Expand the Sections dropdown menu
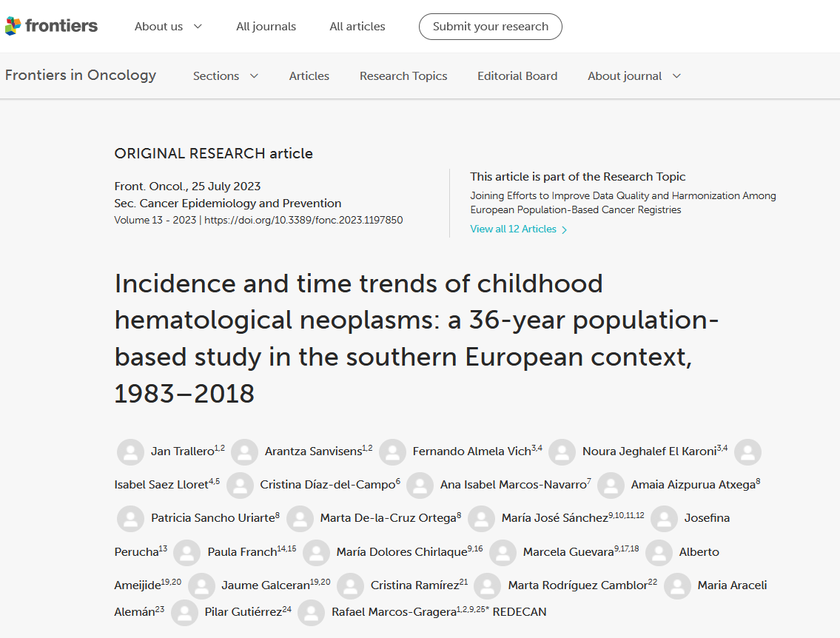This screenshot has width=840, height=638. [226, 76]
